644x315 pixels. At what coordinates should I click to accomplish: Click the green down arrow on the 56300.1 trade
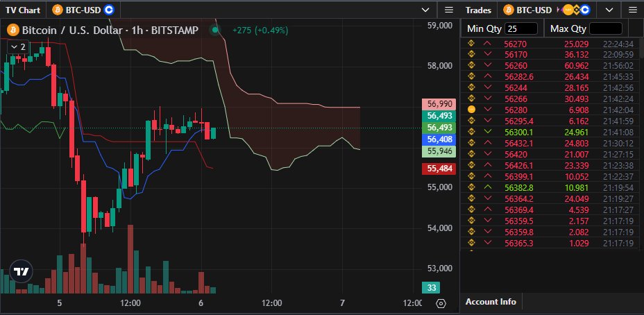[x=488, y=132]
